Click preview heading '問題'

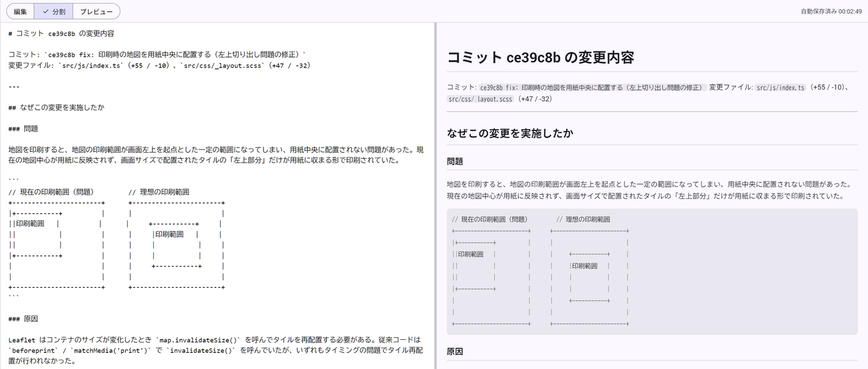(455, 161)
